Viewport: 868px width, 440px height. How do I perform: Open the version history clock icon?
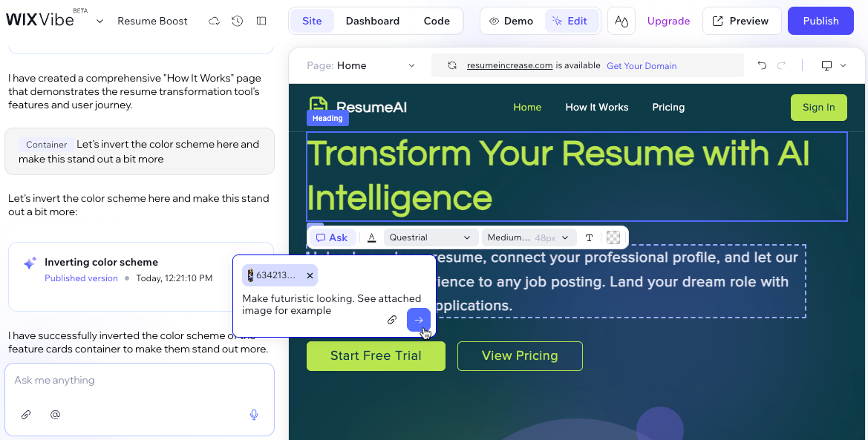[238, 21]
